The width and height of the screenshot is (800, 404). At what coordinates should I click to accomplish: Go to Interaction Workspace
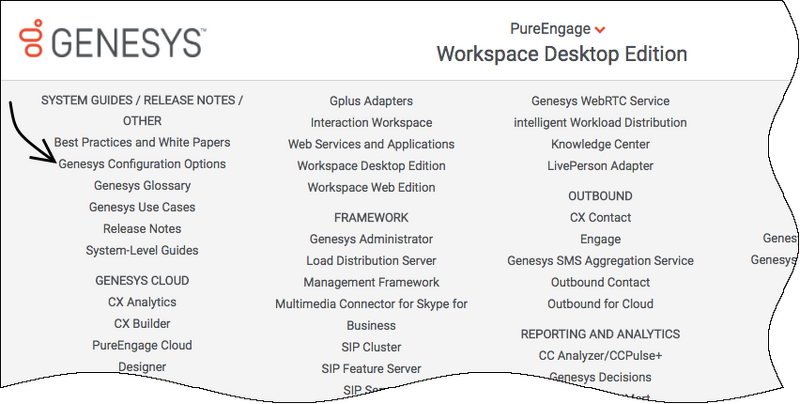click(x=371, y=122)
